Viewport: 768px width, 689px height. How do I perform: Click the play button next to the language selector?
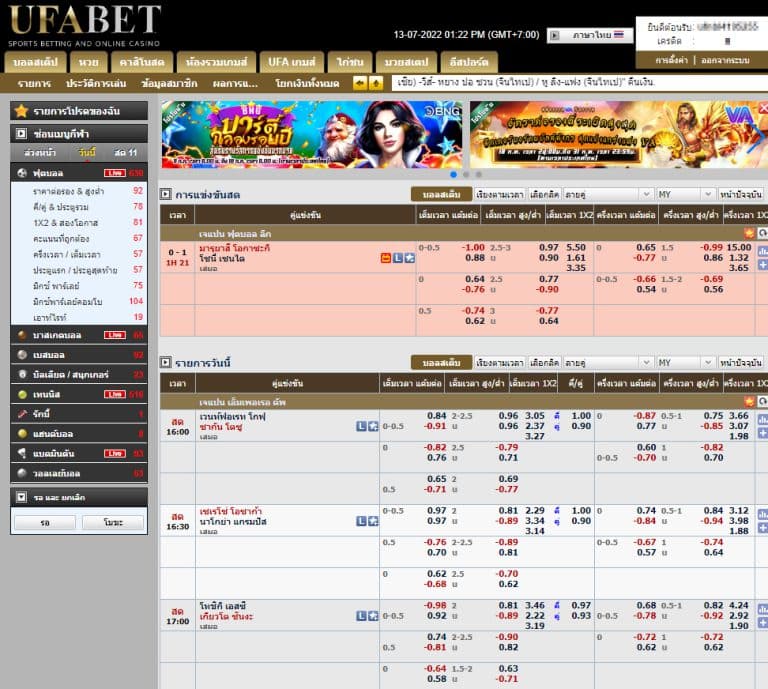pos(555,35)
